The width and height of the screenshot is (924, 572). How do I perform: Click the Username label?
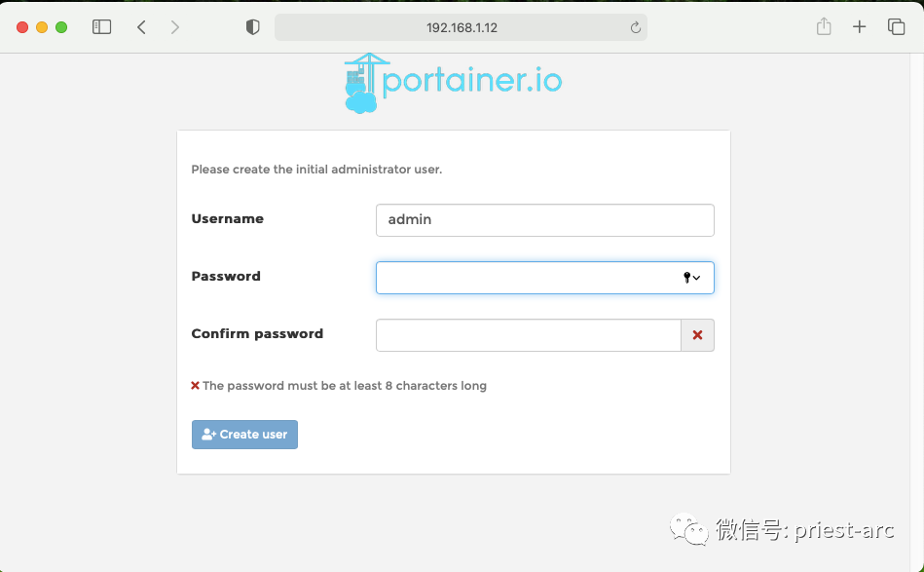[228, 219]
